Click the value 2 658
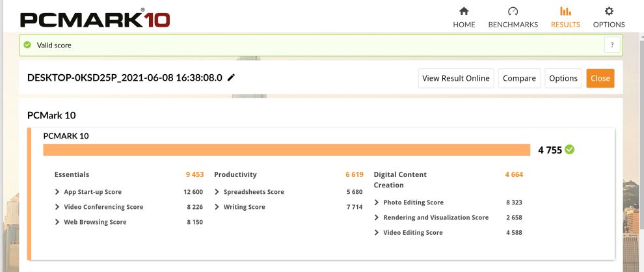Viewport: 644px width, 272px height. (x=514, y=218)
